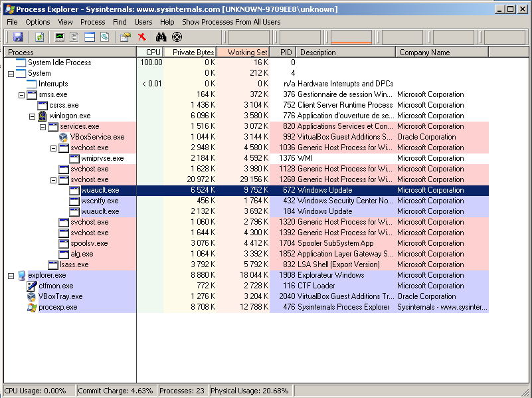Click the binoculars Find Handle icon
The height and width of the screenshot is (398, 532).
pyautogui.click(x=161, y=37)
